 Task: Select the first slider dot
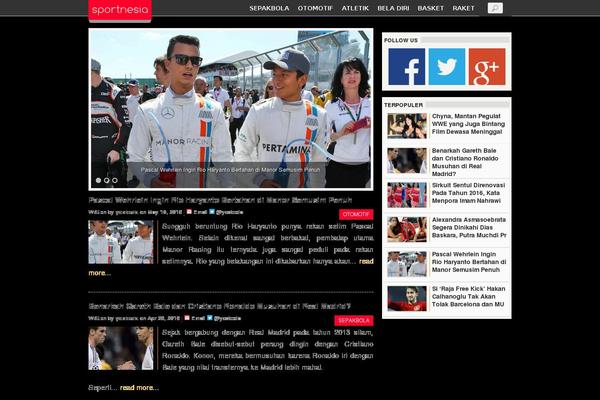[x=98, y=180]
